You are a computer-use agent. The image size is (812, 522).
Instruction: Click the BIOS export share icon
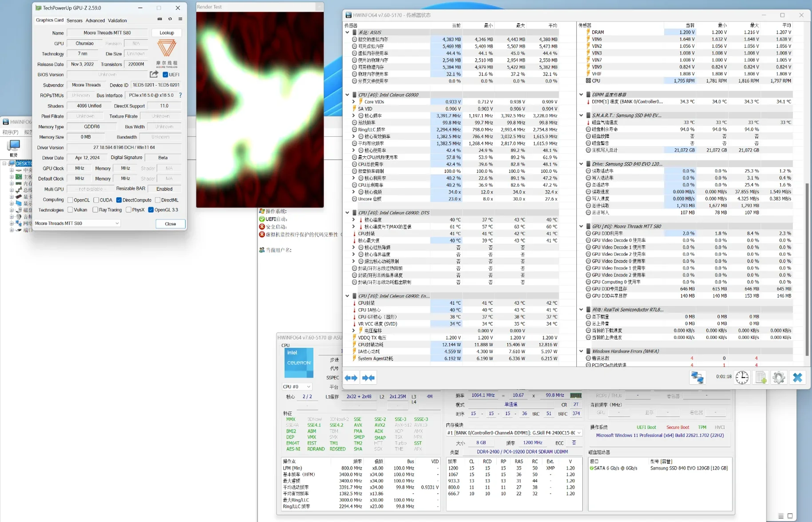click(x=154, y=74)
